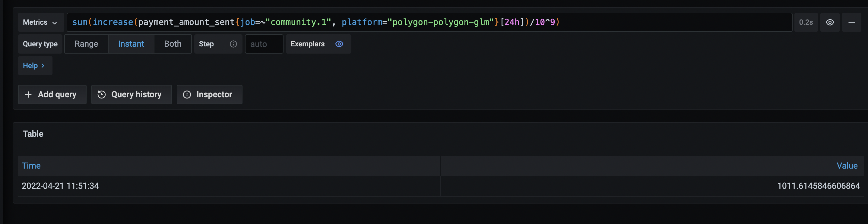Toggle the query preview eye icon
868x224 pixels.
click(x=830, y=22)
